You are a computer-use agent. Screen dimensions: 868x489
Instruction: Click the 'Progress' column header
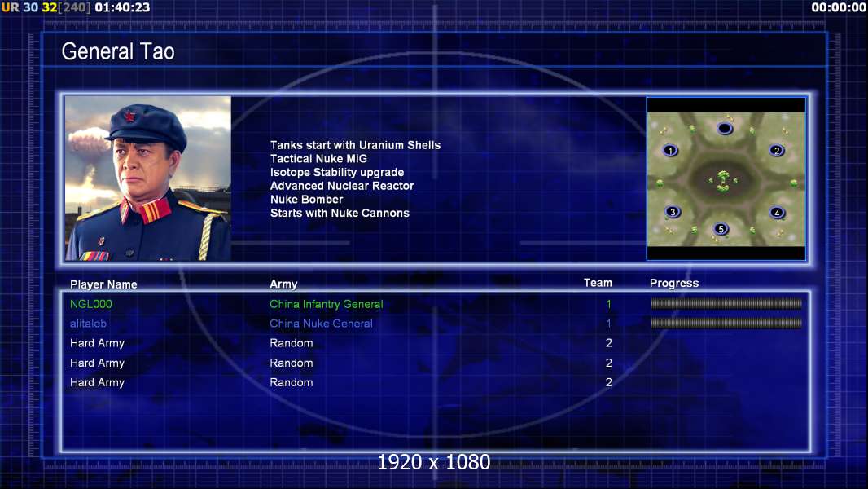674,284
